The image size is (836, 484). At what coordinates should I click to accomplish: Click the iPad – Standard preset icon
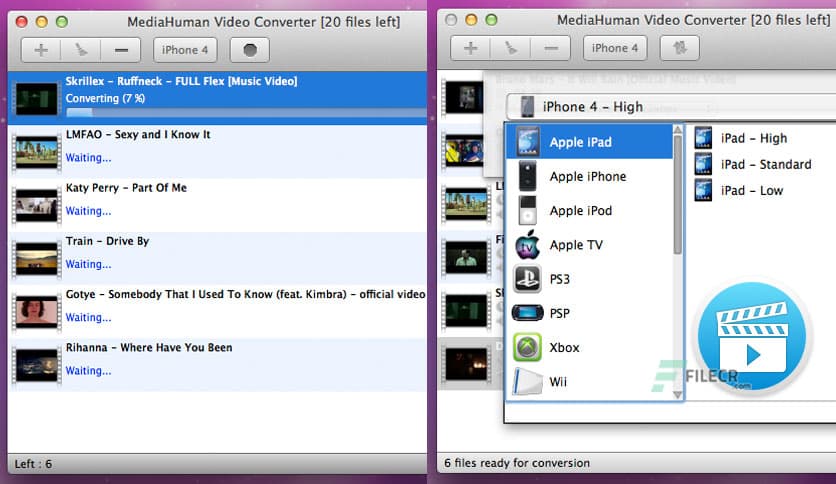click(703, 164)
